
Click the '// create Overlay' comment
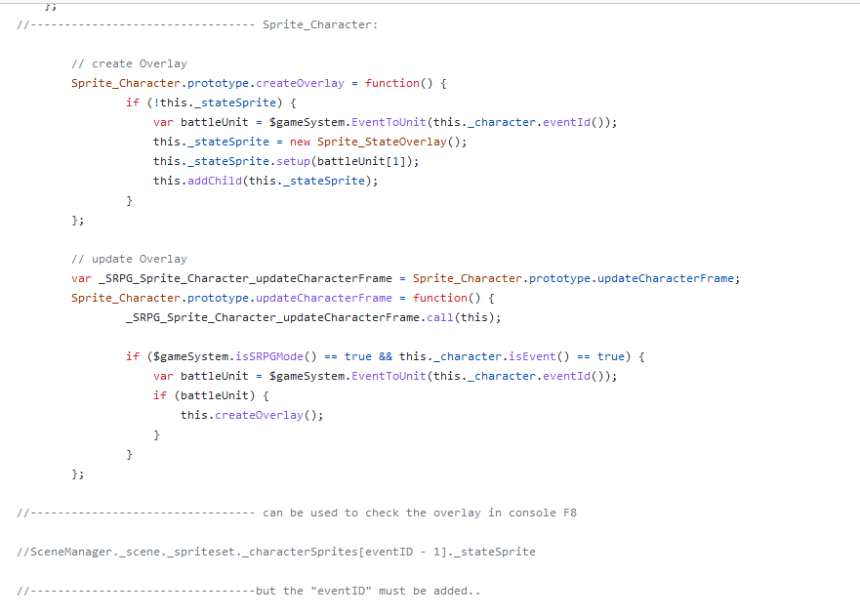click(x=129, y=63)
